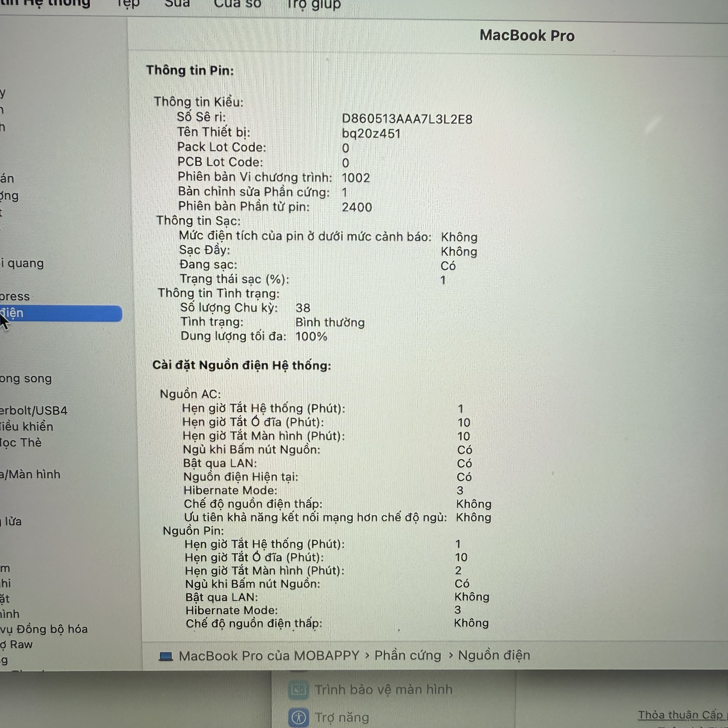Click battery cell version value 2400
This screenshot has height=728, width=728.
[357, 207]
